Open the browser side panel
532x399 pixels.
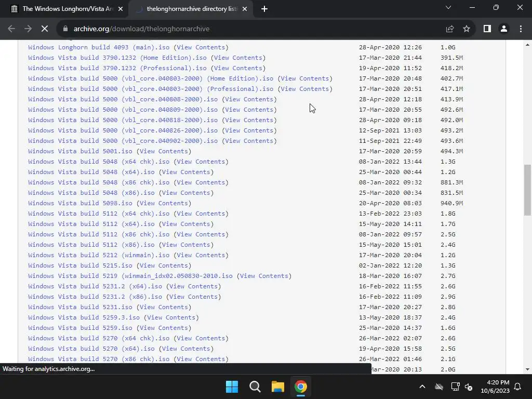point(487,29)
